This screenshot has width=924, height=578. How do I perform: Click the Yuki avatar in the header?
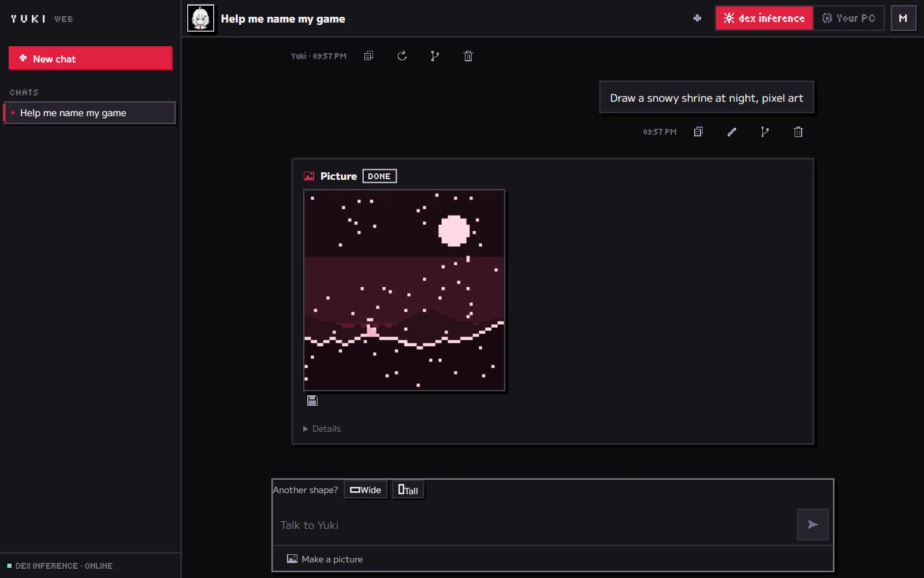(200, 18)
